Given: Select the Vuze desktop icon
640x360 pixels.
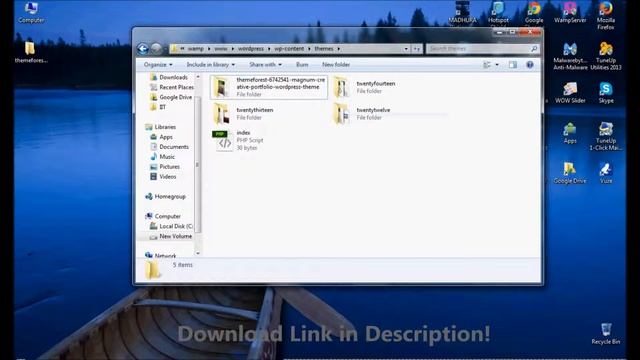Looking at the screenshot, I should pos(606,173).
